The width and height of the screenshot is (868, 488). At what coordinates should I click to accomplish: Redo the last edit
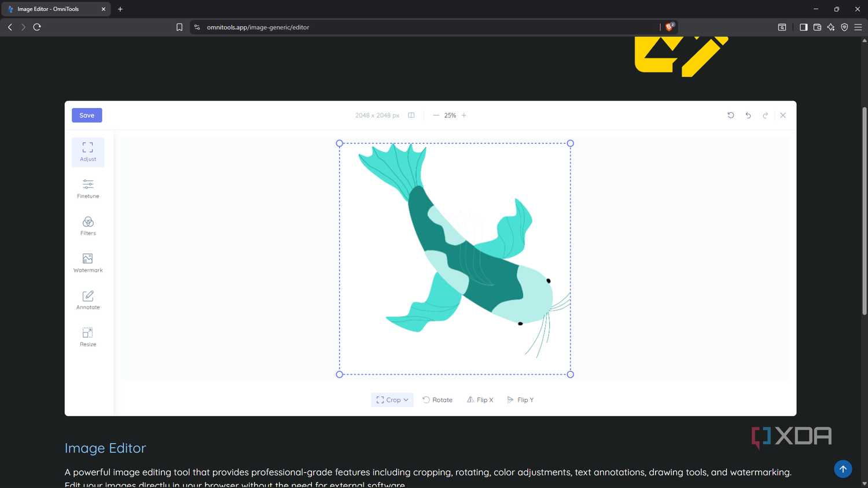(x=765, y=115)
